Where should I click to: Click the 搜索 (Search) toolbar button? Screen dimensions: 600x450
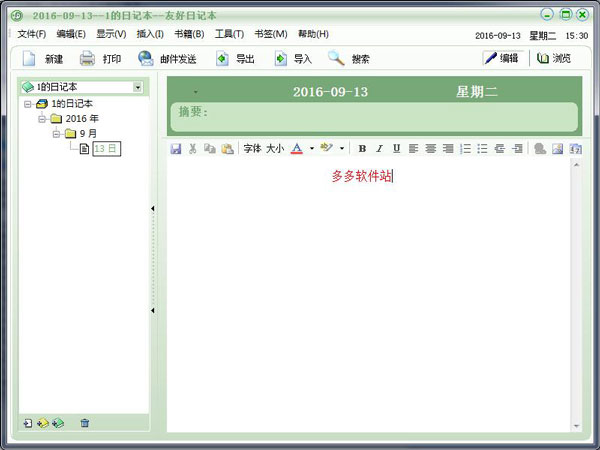(x=349, y=59)
